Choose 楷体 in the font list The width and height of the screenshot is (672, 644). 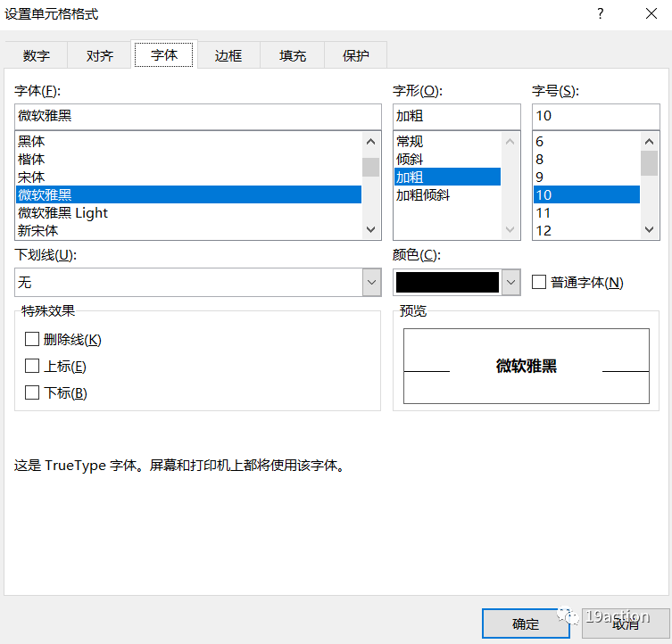coord(188,160)
